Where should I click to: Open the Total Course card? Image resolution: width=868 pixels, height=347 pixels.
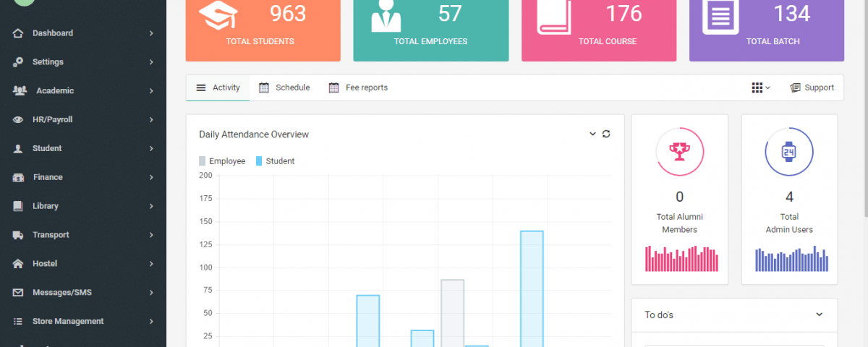(x=599, y=30)
